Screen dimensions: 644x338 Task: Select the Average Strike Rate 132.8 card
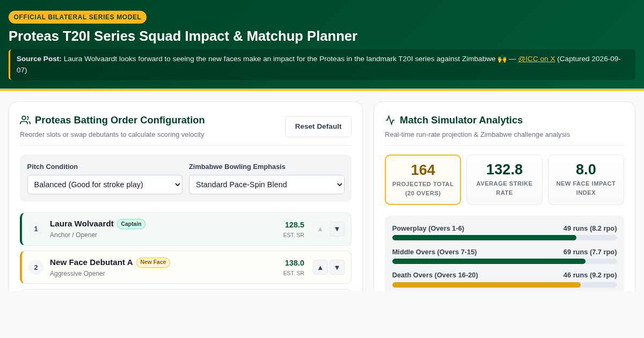[x=504, y=180]
